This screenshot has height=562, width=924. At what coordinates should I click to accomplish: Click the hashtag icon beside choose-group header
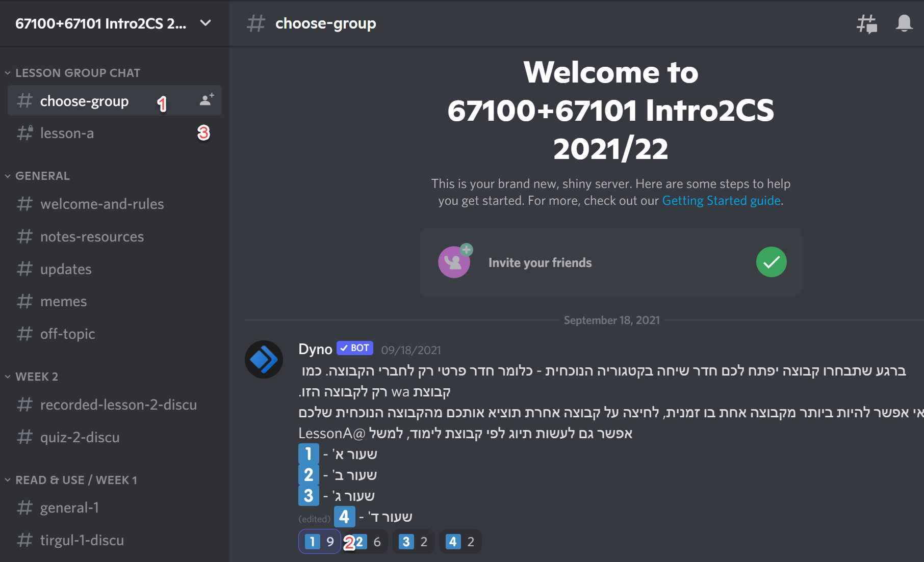coord(256,23)
